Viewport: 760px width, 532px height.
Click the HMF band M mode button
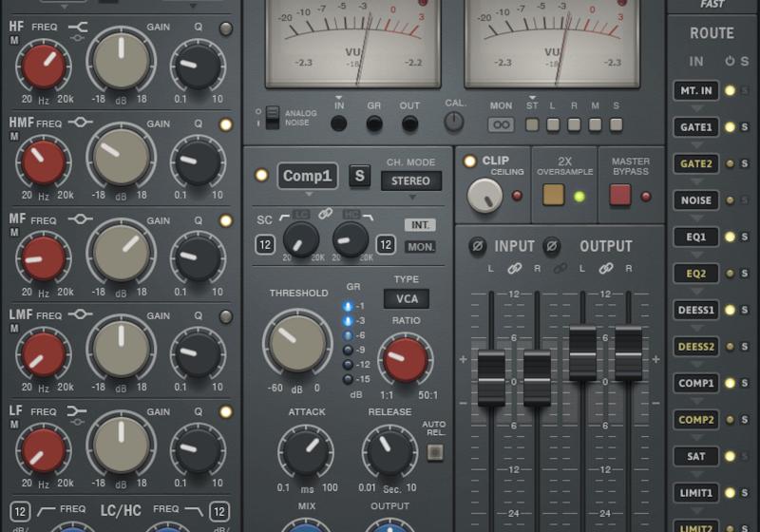tap(14, 136)
